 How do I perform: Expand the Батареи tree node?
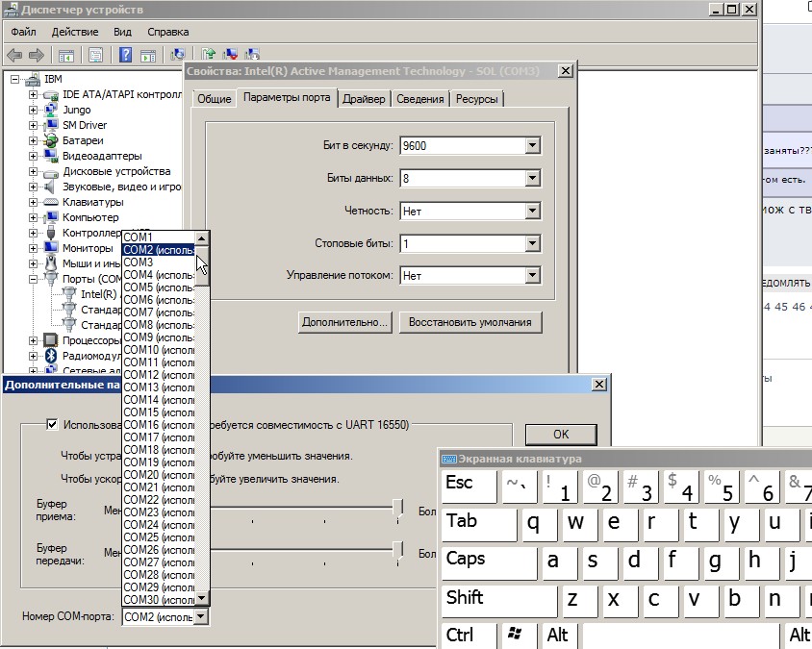click(33, 140)
